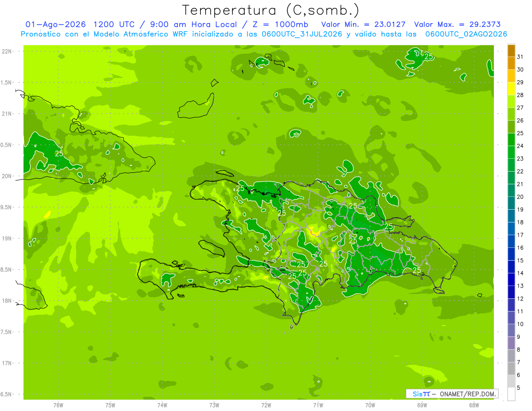Pick the green swatch between 25 and 26
Image resolution: width=532 pixels, height=411 pixels.
pos(511,127)
